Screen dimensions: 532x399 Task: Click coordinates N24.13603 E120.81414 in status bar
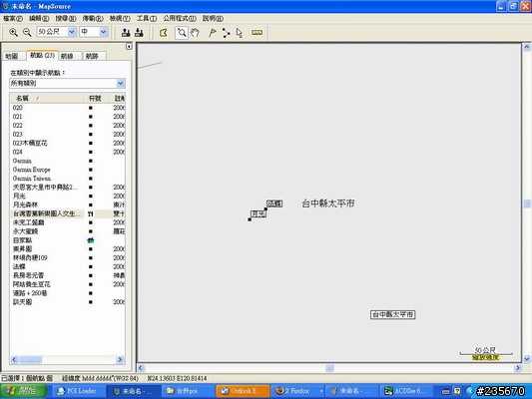click(x=177, y=378)
